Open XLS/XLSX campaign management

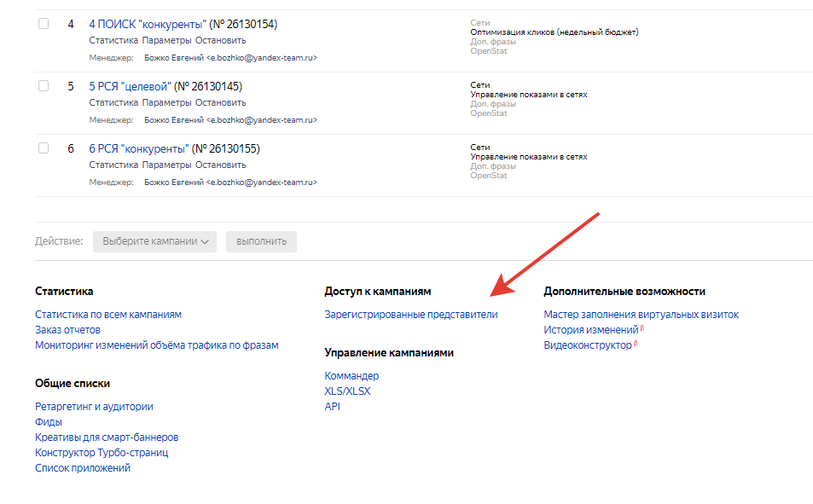(x=347, y=391)
